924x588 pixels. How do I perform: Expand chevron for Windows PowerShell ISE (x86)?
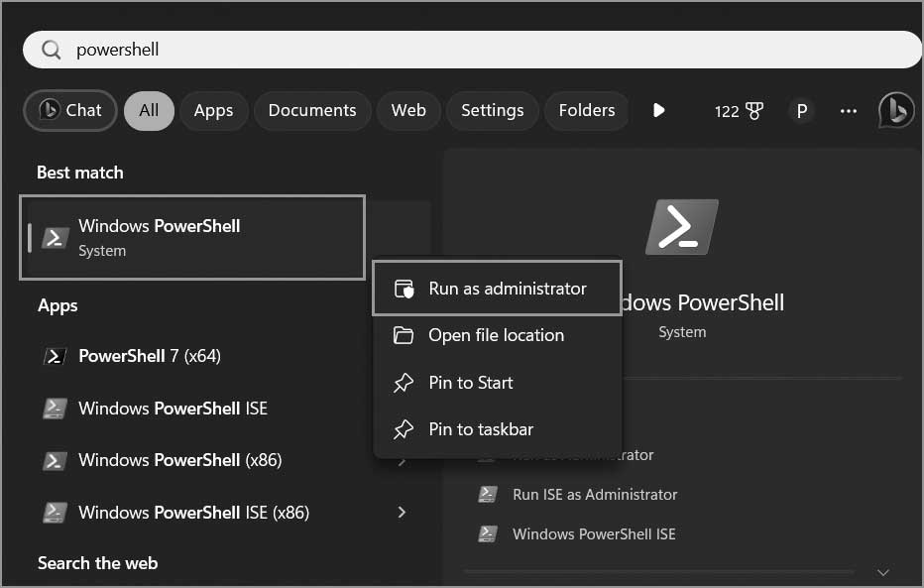[402, 512]
